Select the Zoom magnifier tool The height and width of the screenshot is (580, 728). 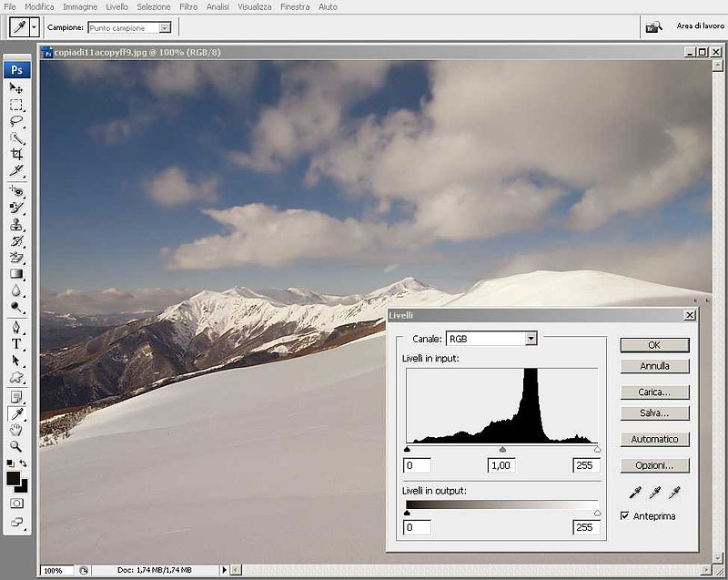(16, 446)
